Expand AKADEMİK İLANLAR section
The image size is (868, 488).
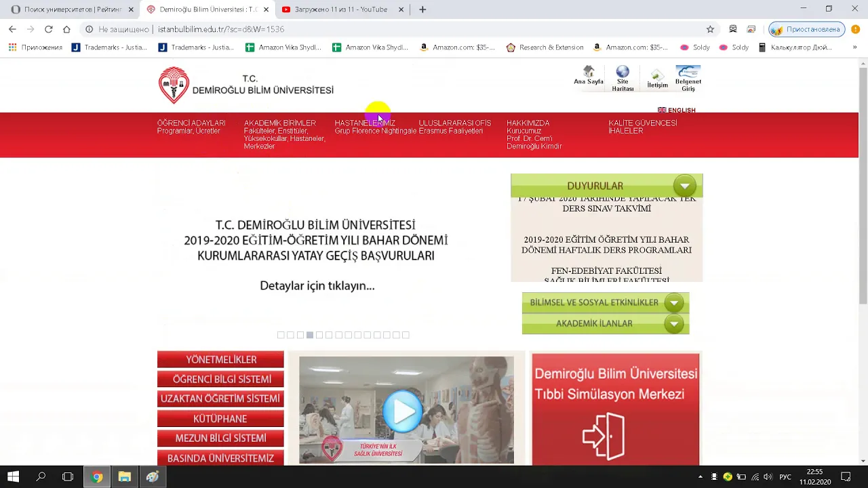click(x=673, y=324)
